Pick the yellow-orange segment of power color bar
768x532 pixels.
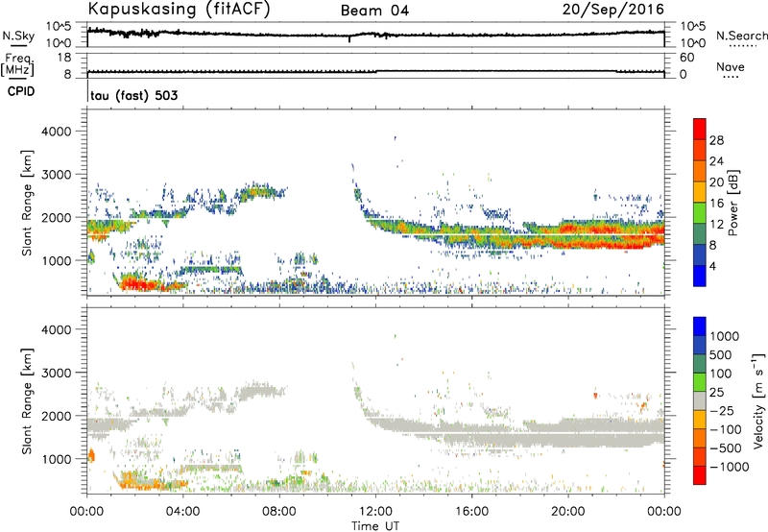[x=700, y=192]
